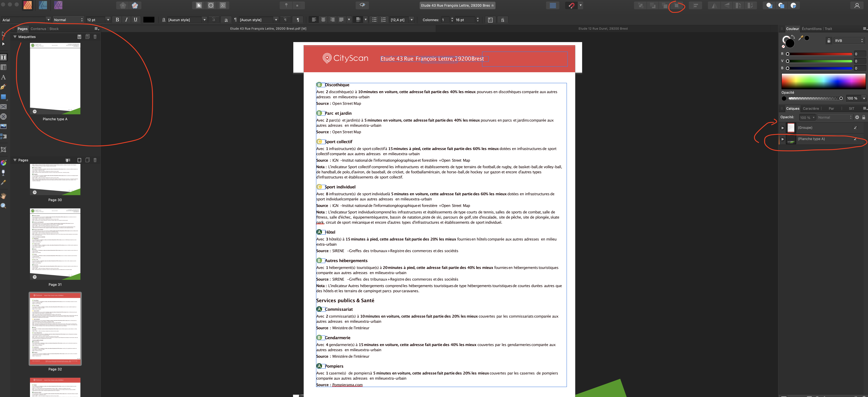Expand the (Groupe) layer
The image size is (868, 397).
(783, 128)
